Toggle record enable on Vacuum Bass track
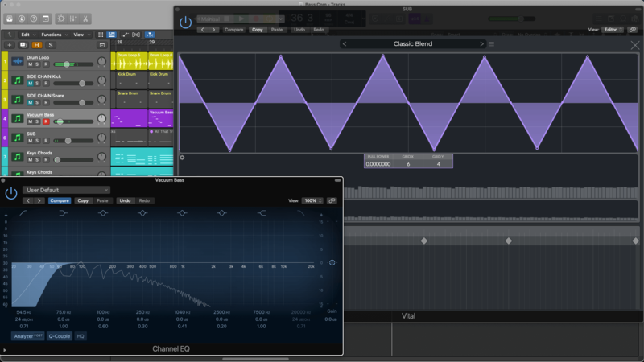 (x=46, y=121)
